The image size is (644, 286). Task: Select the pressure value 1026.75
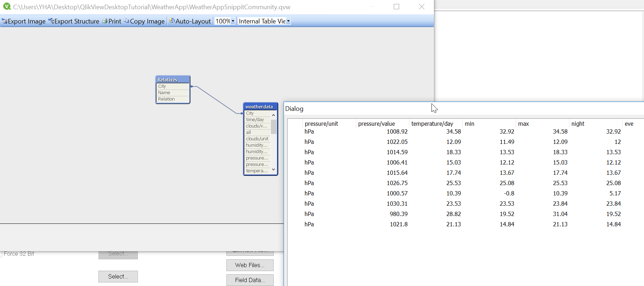(x=397, y=183)
